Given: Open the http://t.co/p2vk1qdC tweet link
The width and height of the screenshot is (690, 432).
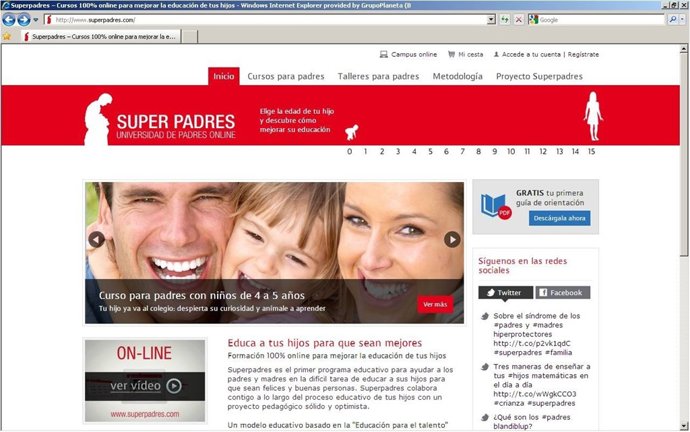Looking at the screenshot, I should (x=532, y=344).
